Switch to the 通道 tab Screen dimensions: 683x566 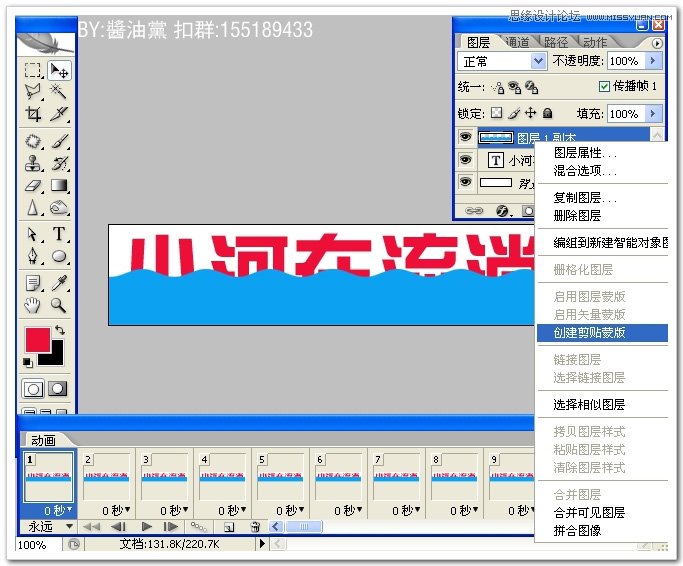point(518,42)
